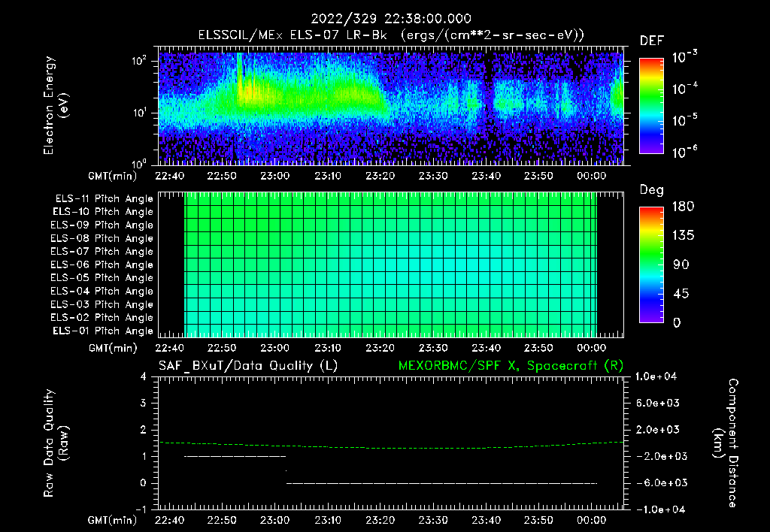Click the Deg legend title above the color bar
Viewport: 770px width, 532px height.
click(652, 190)
